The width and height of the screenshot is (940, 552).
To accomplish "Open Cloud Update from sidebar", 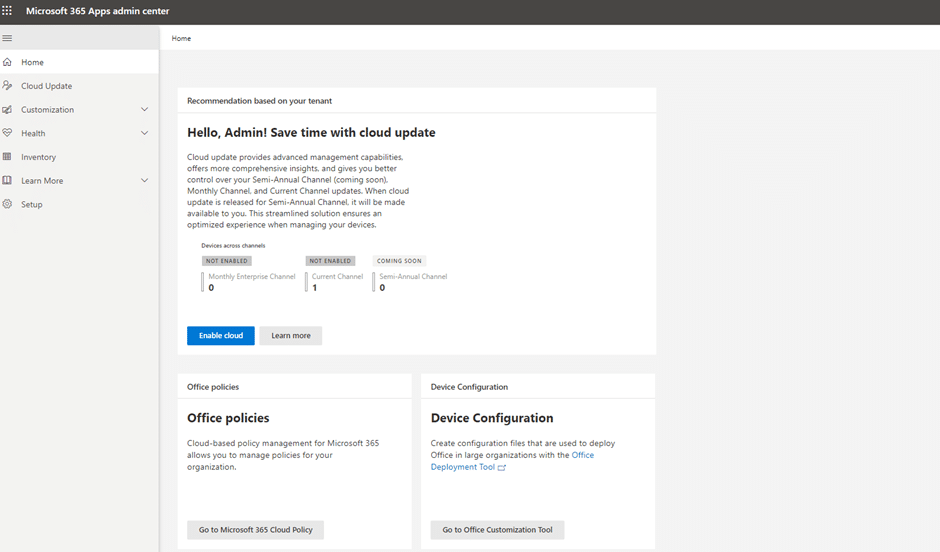I will click(x=79, y=86).
